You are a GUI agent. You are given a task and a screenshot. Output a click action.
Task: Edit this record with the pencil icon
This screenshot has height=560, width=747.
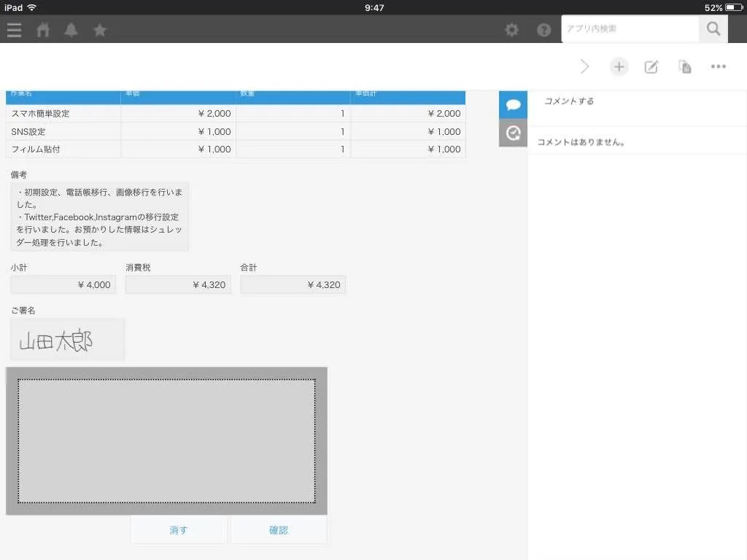(651, 67)
